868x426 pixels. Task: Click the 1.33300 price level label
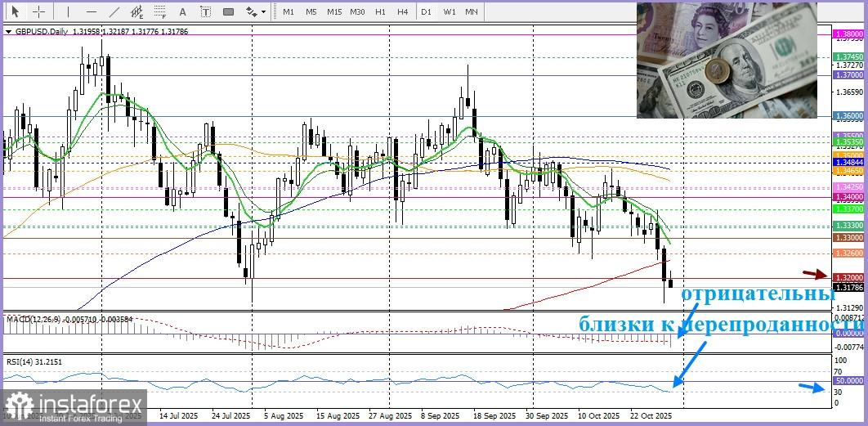(848, 226)
